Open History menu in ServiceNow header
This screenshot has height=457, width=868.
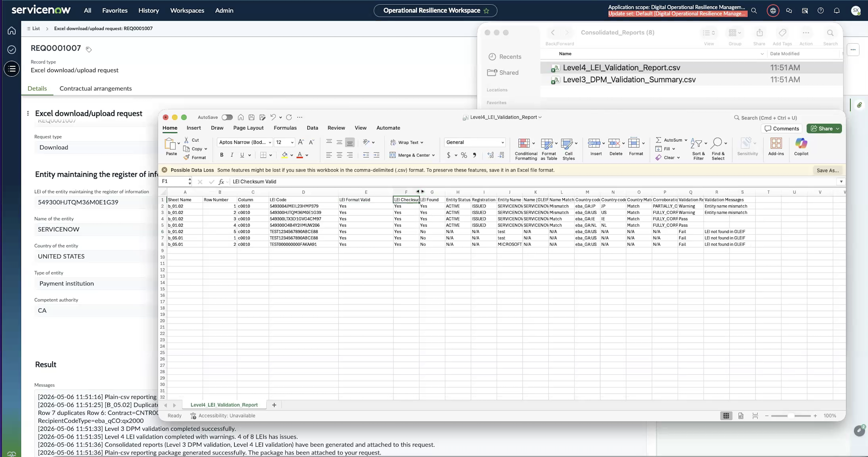[149, 11]
